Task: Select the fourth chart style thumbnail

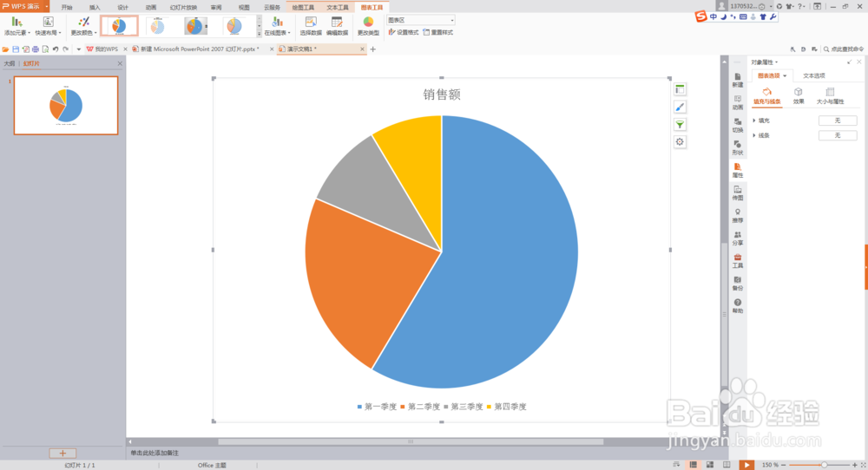Action: click(x=234, y=25)
